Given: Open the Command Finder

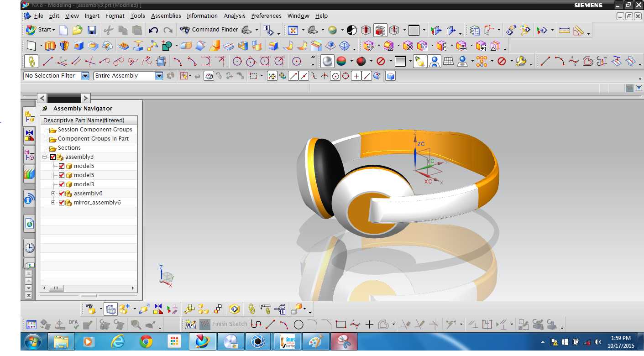Looking at the screenshot, I should (209, 30).
